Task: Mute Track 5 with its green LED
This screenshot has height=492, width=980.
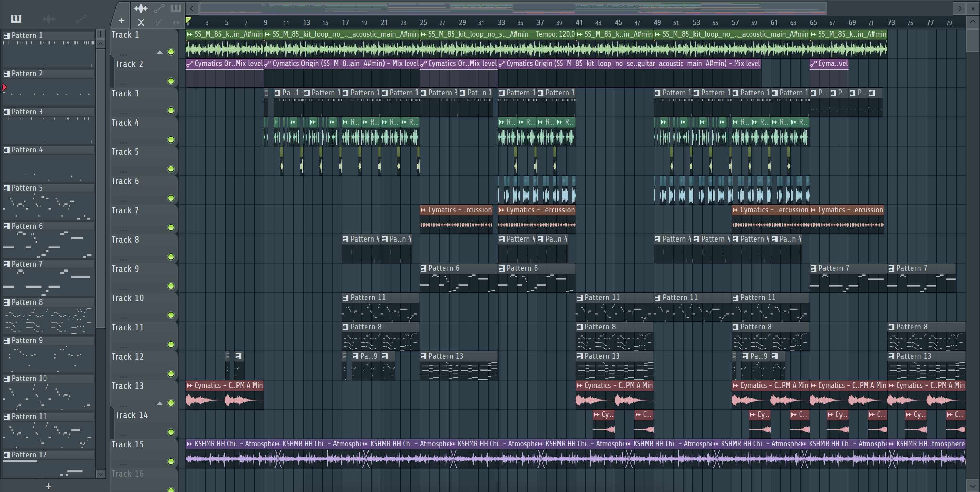Action: tap(171, 169)
